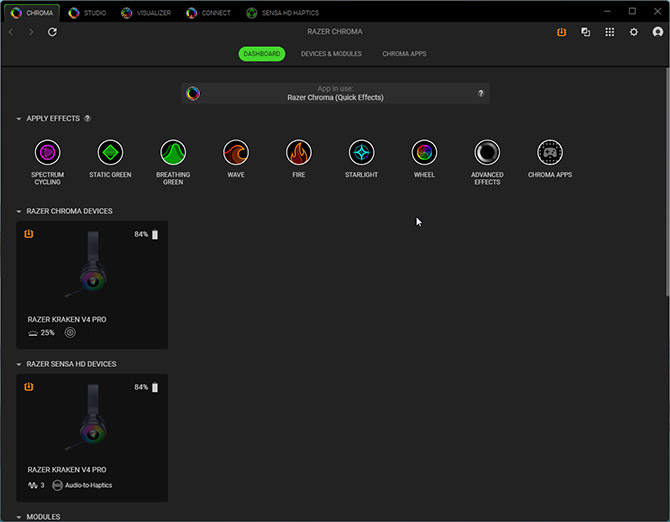670x522 pixels.
Task: Collapse the Modules section
Action: (x=19, y=517)
